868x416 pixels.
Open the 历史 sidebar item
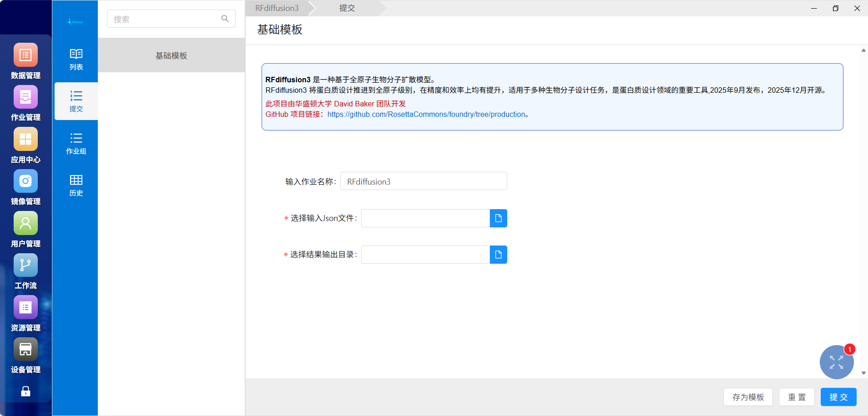(x=76, y=185)
